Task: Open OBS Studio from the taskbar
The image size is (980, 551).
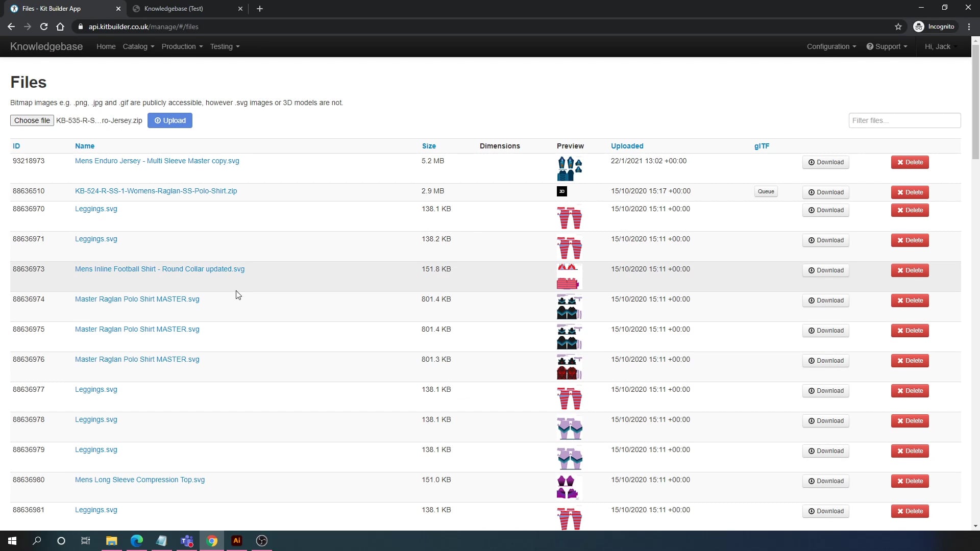Action: [262, 541]
